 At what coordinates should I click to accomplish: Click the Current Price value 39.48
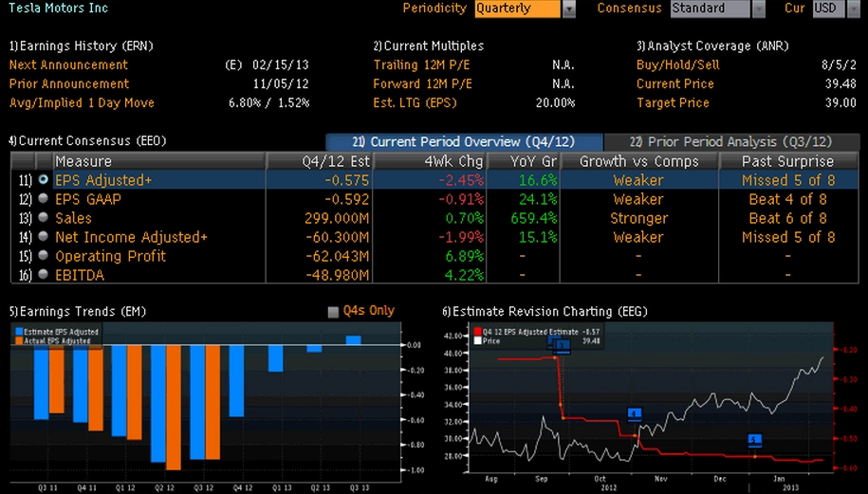840,83
